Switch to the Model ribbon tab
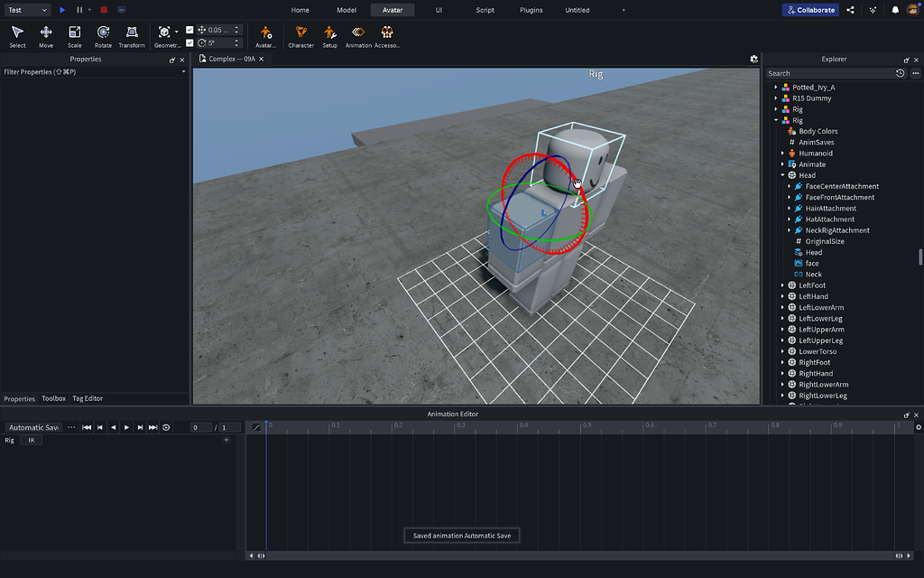Image resolution: width=924 pixels, height=578 pixels. coord(346,10)
